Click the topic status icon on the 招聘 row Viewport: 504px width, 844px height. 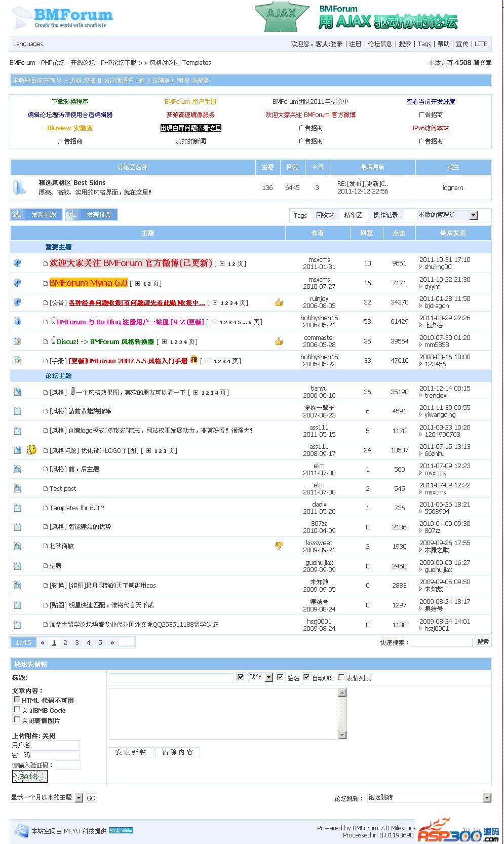[x=17, y=565]
